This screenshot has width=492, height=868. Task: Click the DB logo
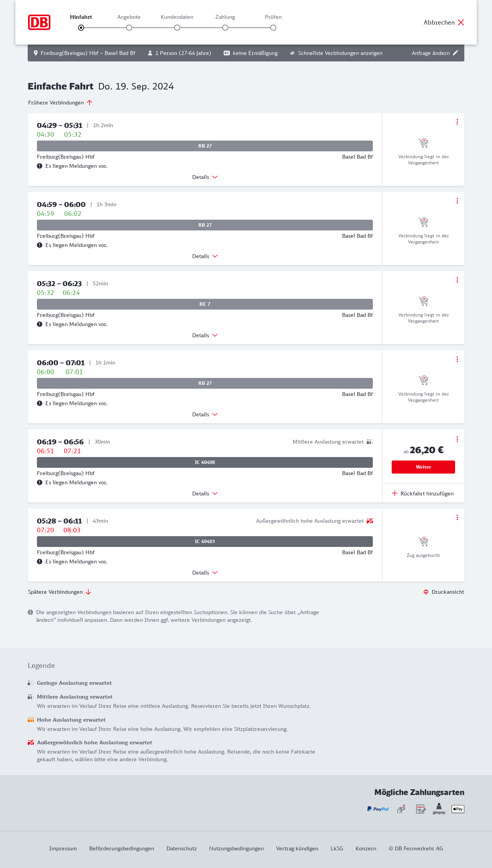coord(39,22)
